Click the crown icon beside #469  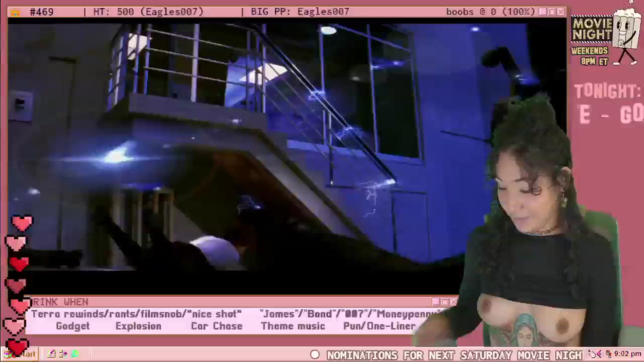15,12
